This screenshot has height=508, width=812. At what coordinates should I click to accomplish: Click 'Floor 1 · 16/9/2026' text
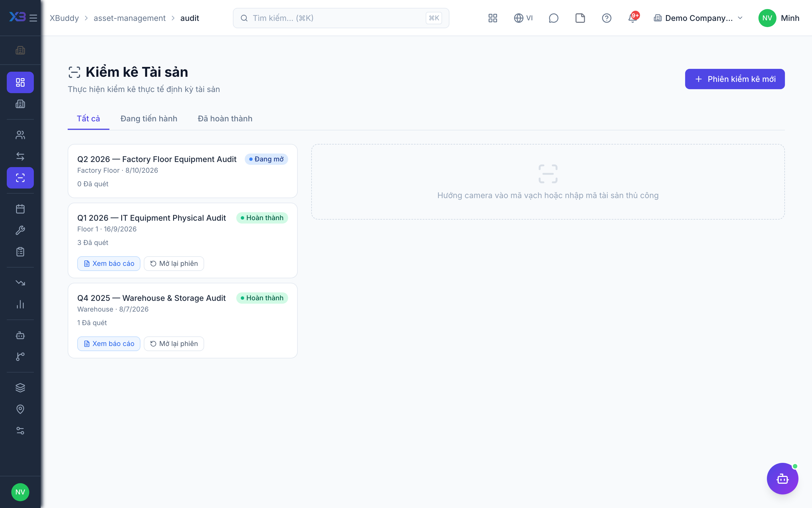click(107, 229)
